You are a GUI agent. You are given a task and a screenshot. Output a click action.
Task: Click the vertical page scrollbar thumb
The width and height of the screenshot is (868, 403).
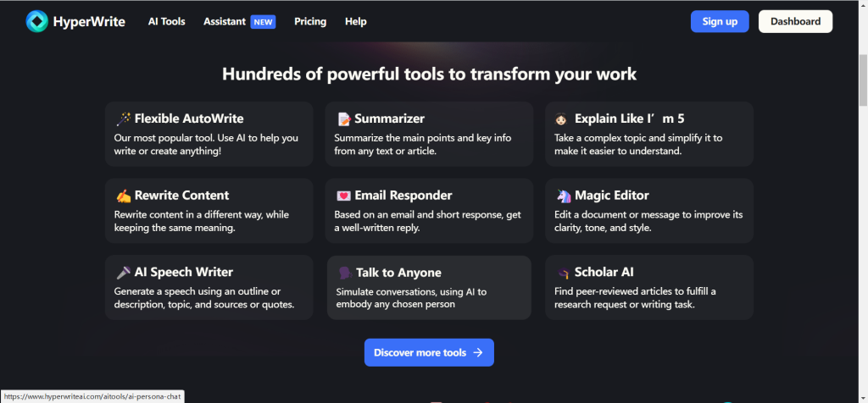(863, 80)
